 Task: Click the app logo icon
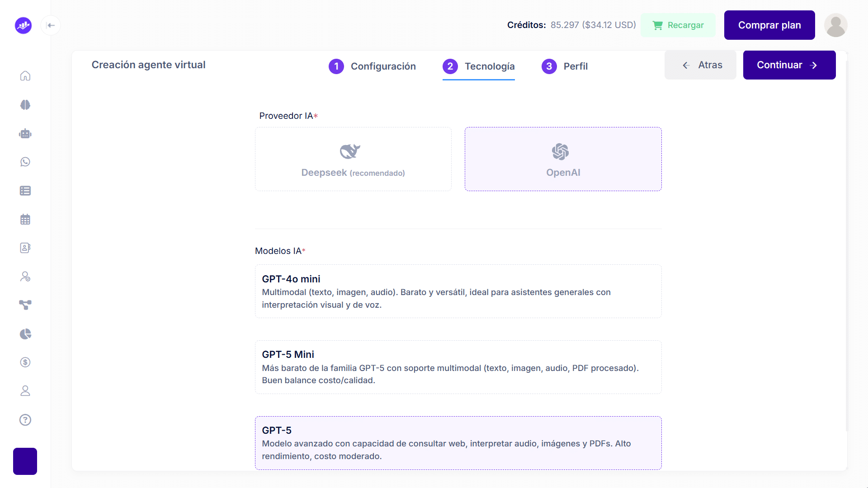[x=23, y=25]
